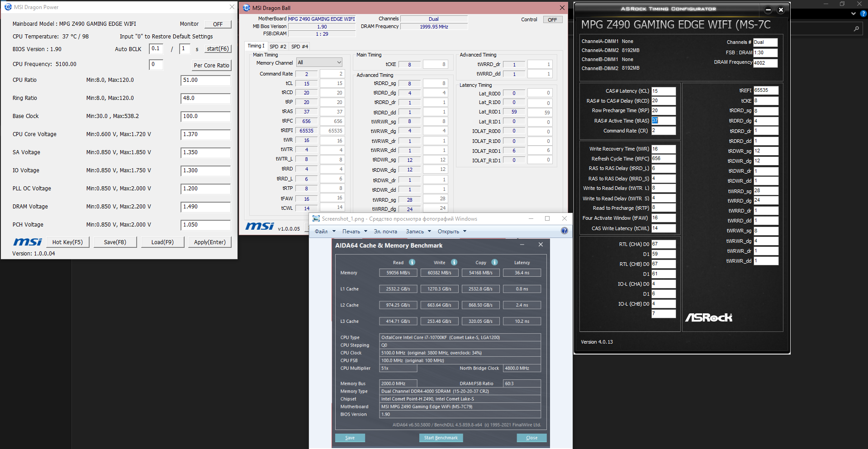Click the Base Clock input field
Viewport: 868px width, 449px height.
coord(205,117)
